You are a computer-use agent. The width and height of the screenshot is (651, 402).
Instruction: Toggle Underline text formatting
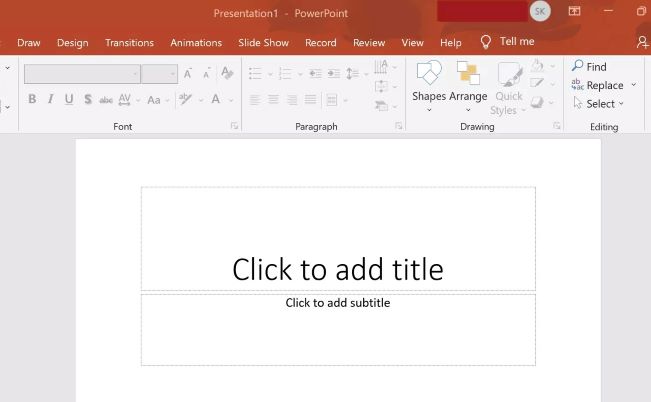69,99
